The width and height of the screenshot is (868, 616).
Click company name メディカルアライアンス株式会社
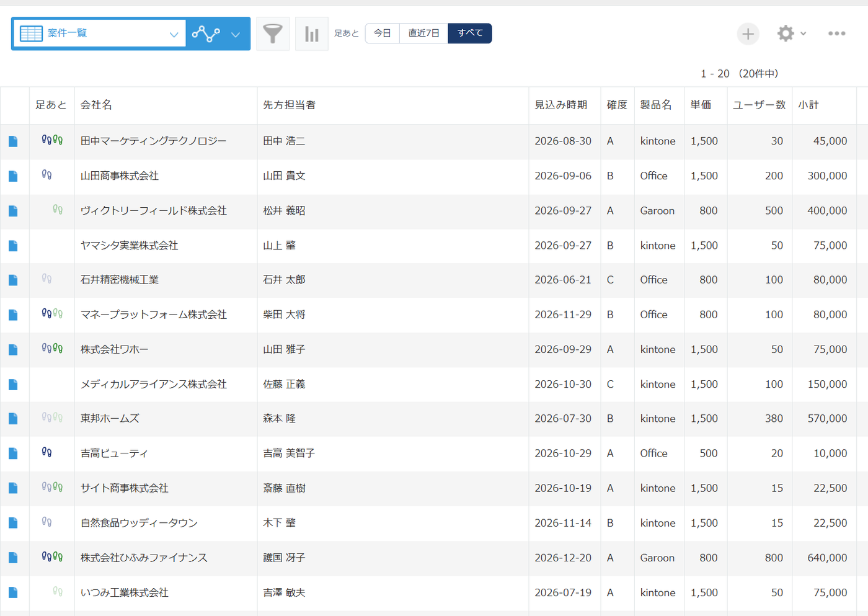tap(154, 385)
